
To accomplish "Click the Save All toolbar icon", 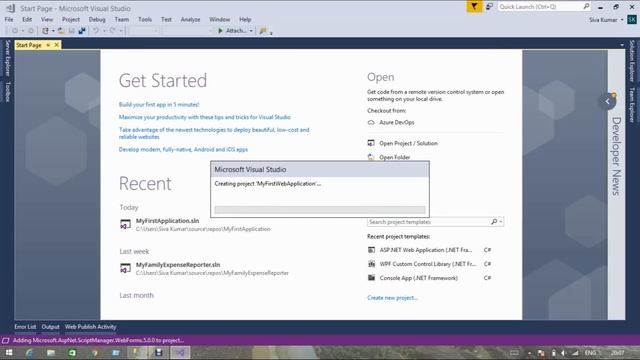I will coord(82,31).
